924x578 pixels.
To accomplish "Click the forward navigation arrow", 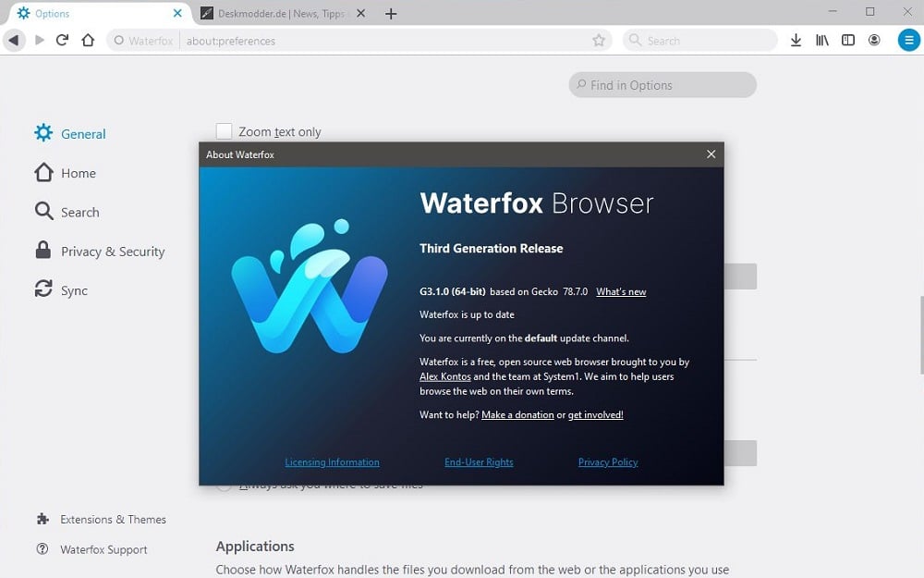I will pyautogui.click(x=40, y=40).
